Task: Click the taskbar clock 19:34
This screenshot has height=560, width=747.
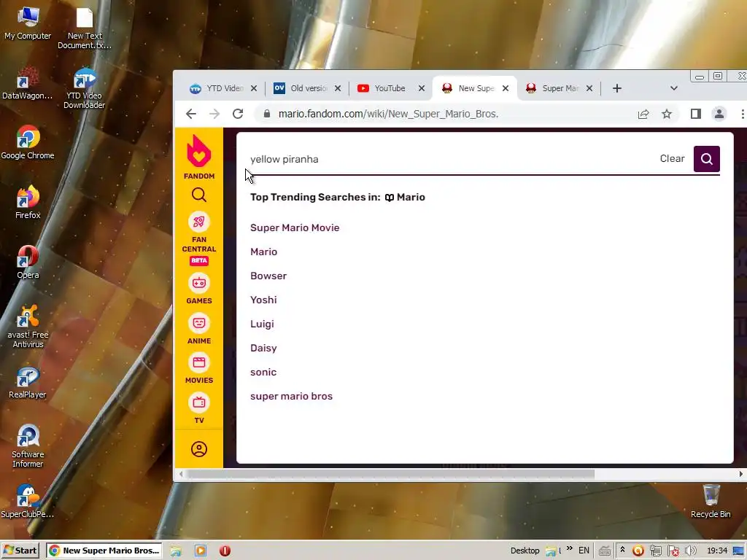Action: point(717,551)
